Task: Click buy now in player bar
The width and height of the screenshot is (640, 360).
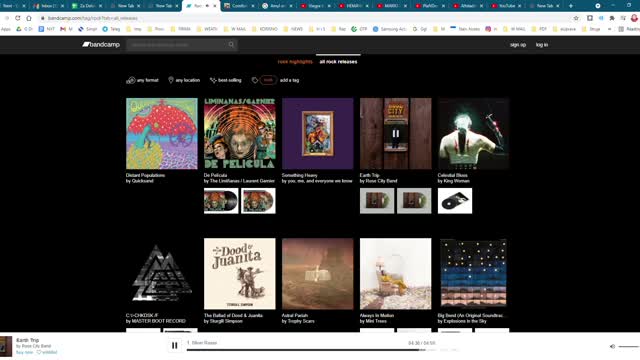Action: pyautogui.click(x=24, y=352)
